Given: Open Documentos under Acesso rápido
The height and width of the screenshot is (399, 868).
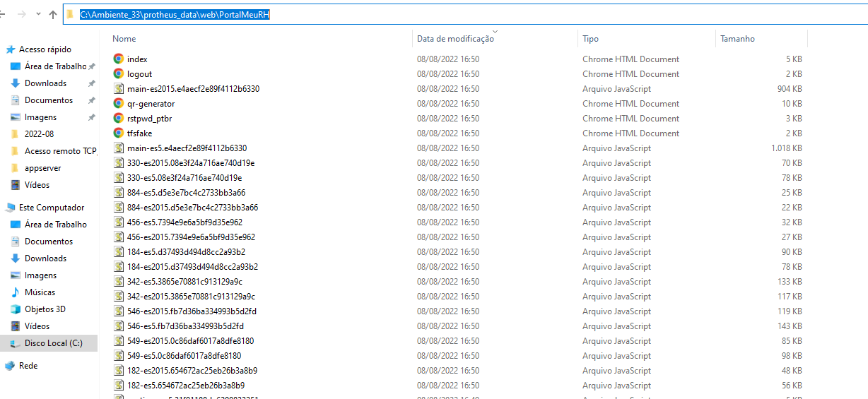Looking at the screenshot, I should coord(49,100).
